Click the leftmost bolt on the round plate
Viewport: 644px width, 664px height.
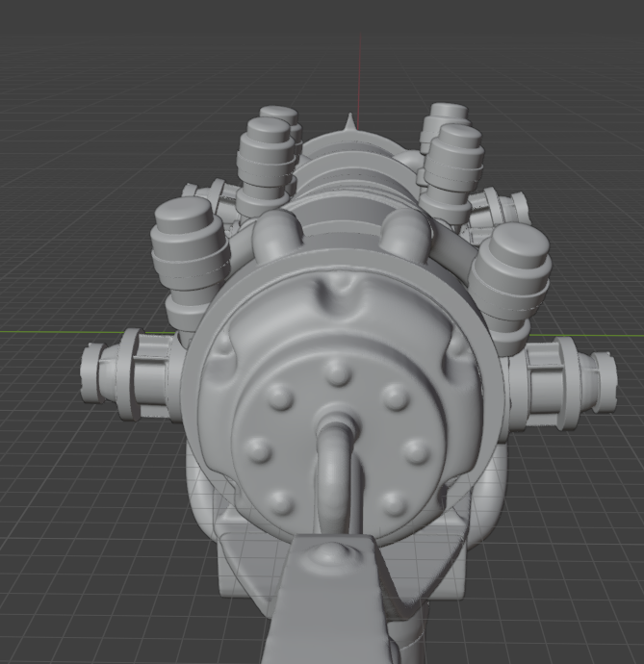click(258, 449)
